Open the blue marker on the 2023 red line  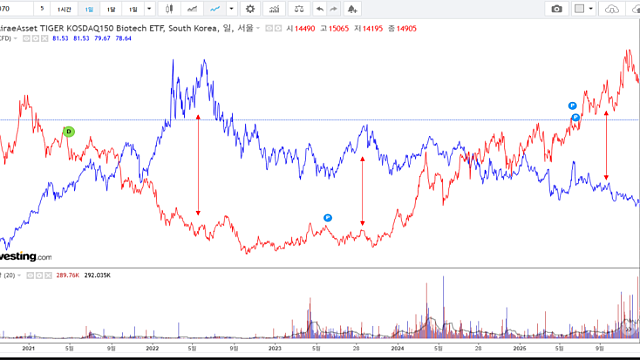[327, 218]
